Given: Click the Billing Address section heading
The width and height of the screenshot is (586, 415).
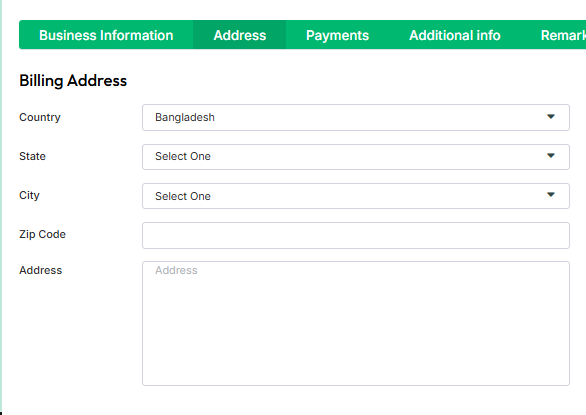Looking at the screenshot, I should (73, 81).
